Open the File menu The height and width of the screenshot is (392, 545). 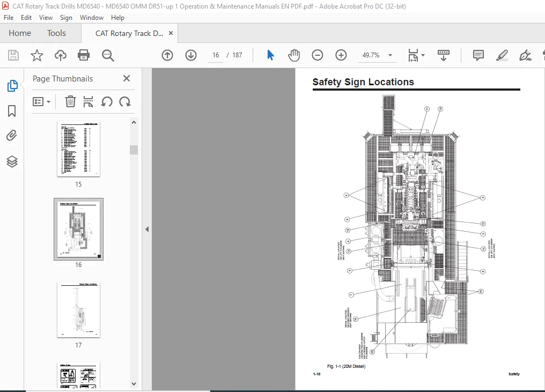[9, 18]
